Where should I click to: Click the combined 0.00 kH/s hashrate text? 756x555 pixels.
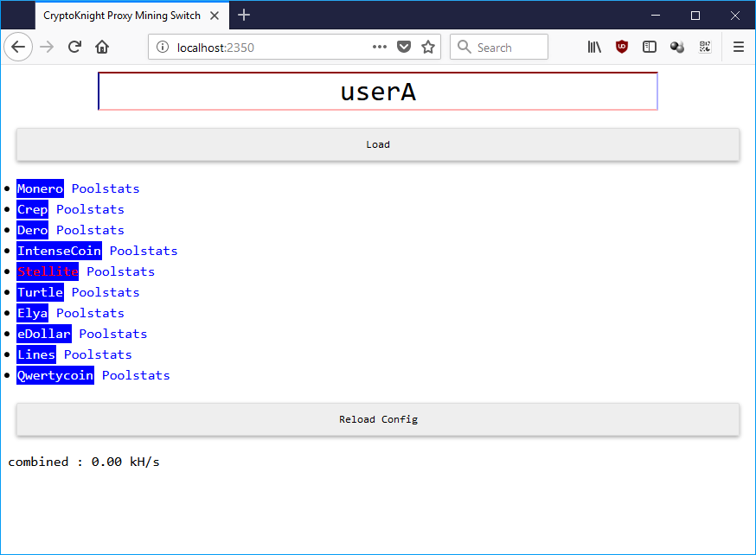click(x=83, y=462)
